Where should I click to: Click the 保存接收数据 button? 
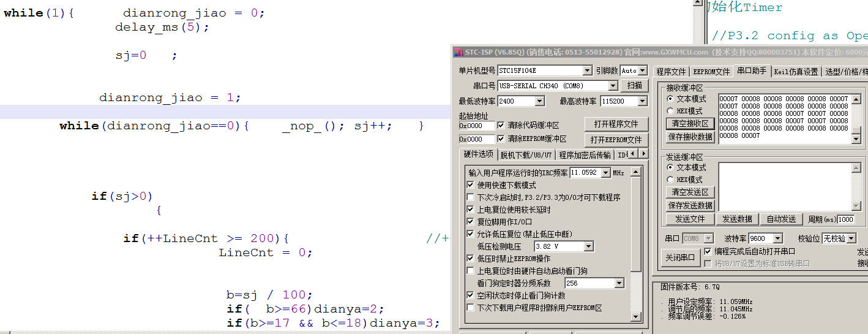tap(690, 137)
